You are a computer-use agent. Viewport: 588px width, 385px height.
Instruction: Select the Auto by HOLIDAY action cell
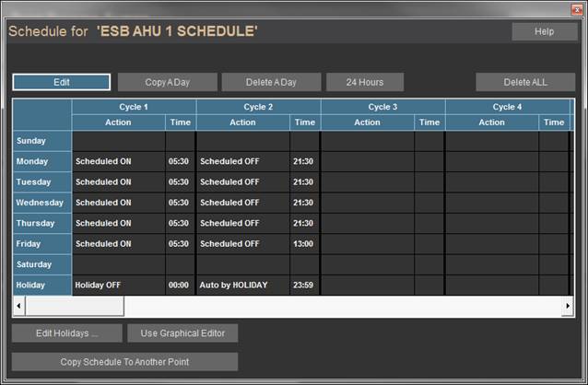(x=243, y=286)
